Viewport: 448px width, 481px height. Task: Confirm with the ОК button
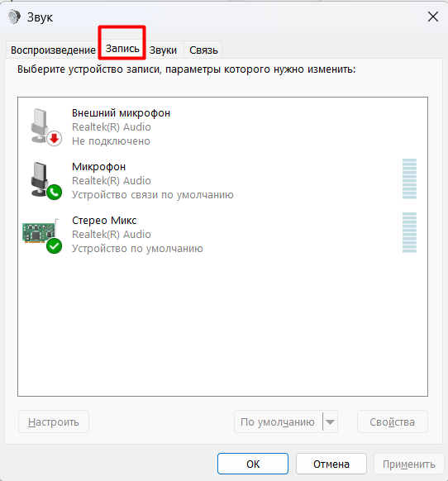253,464
